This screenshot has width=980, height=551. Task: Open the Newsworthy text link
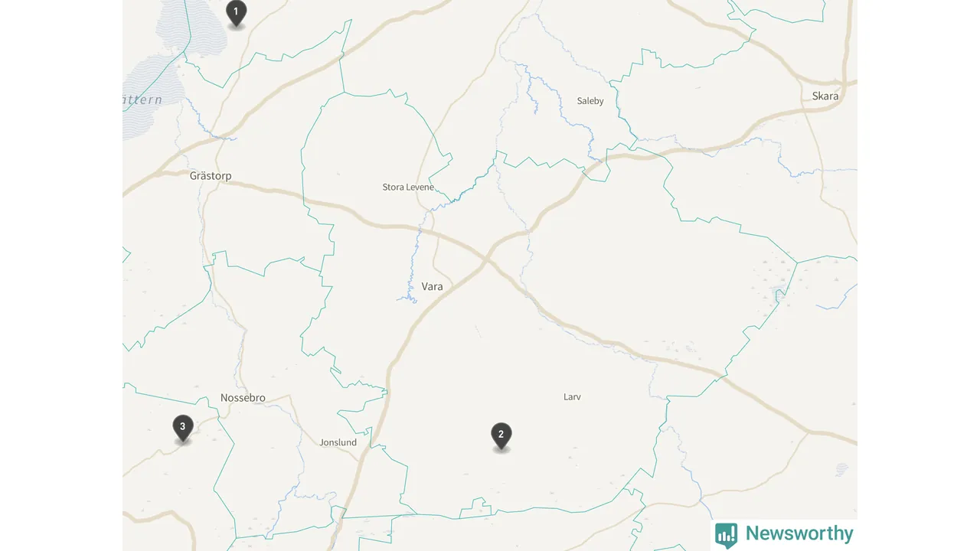click(x=799, y=533)
